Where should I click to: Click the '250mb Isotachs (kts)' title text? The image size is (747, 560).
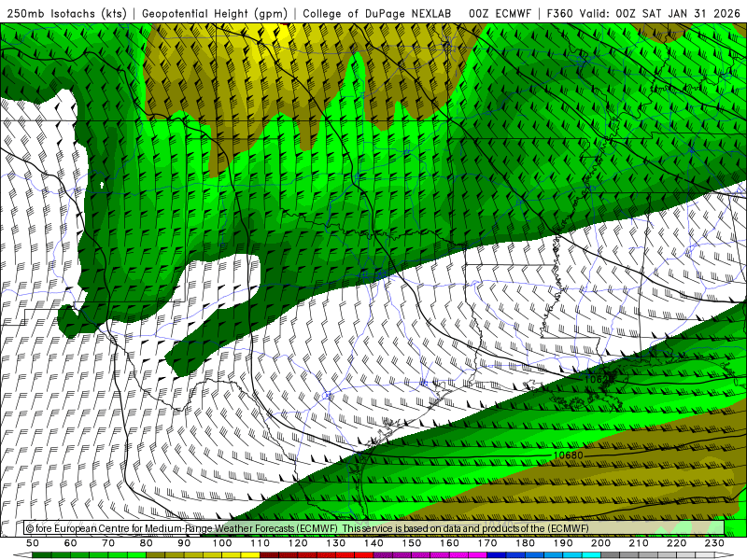coord(66,13)
